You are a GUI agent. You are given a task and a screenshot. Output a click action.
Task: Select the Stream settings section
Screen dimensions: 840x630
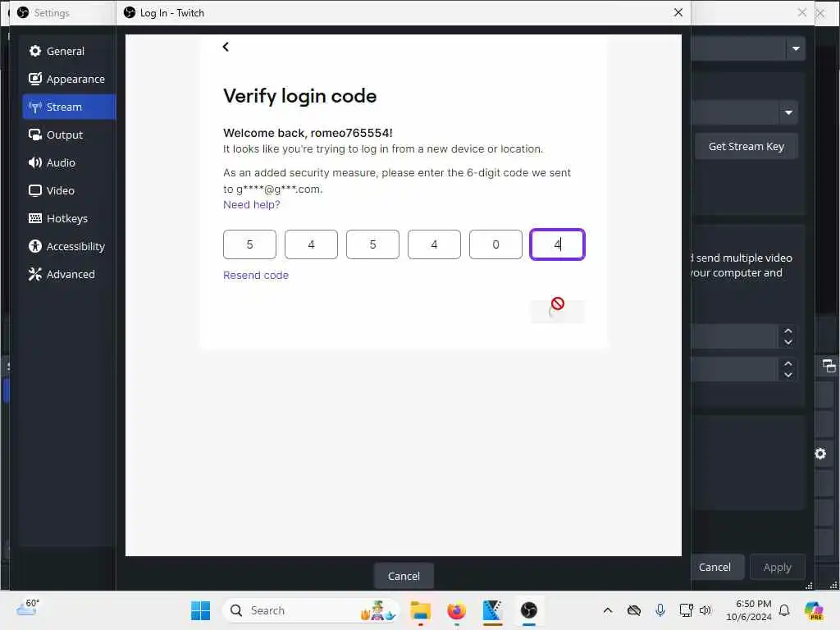point(69,107)
